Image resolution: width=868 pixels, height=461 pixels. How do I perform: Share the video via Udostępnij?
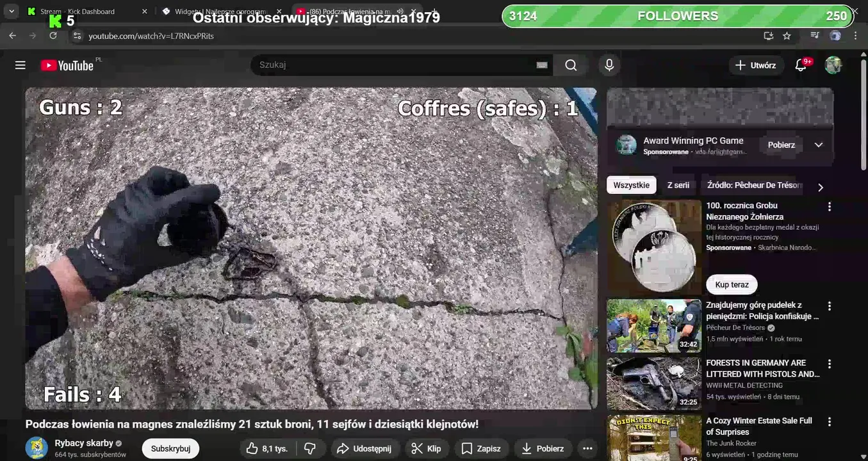(364, 449)
